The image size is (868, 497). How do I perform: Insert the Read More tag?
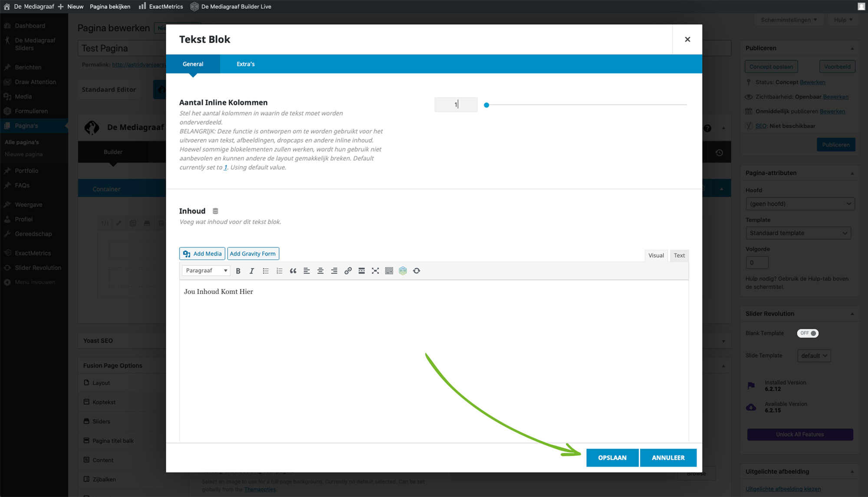(362, 271)
